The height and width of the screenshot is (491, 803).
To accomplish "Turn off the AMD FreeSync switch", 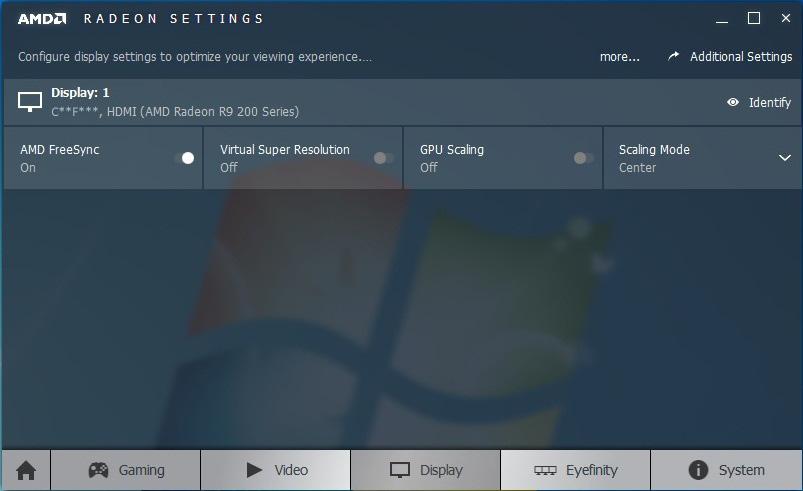I will [185, 158].
